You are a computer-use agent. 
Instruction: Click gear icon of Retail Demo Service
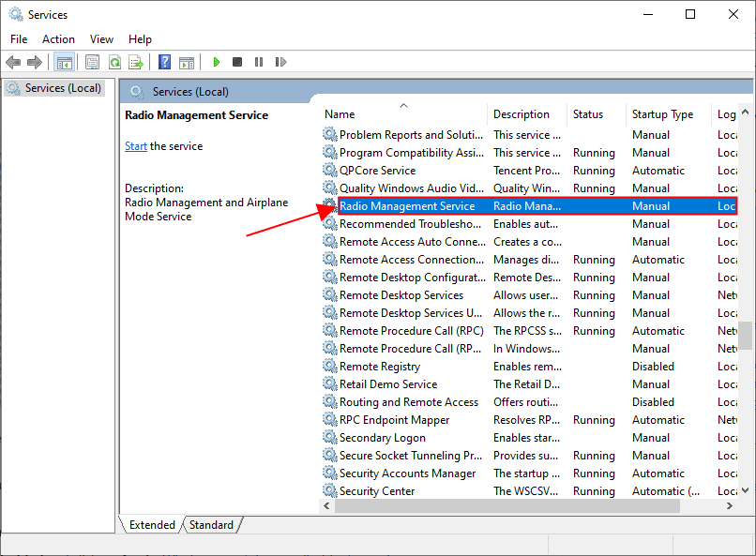[330, 384]
